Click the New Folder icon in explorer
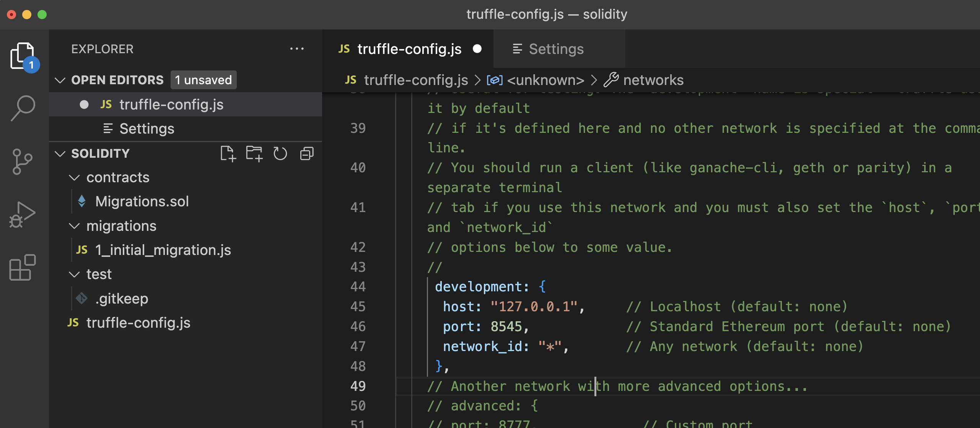The width and height of the screenshot is (980, 428). 254,154
